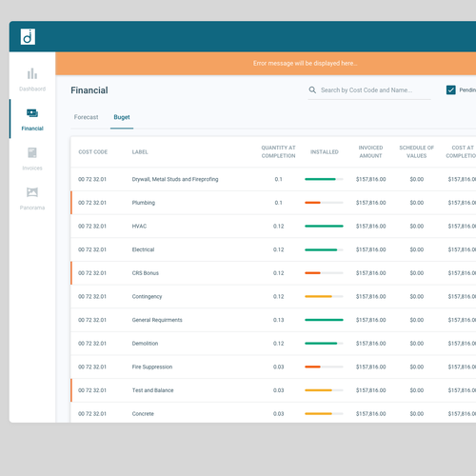This screenshot has width=476, height=476.
Task: Select the Contingency label
Action: click(x=147, y=297)
